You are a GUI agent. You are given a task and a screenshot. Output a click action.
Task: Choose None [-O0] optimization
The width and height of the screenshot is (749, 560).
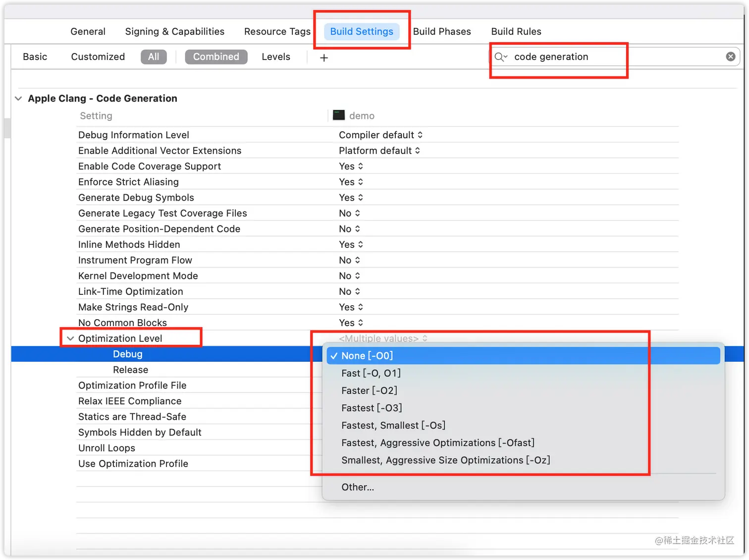click(523, 356)
